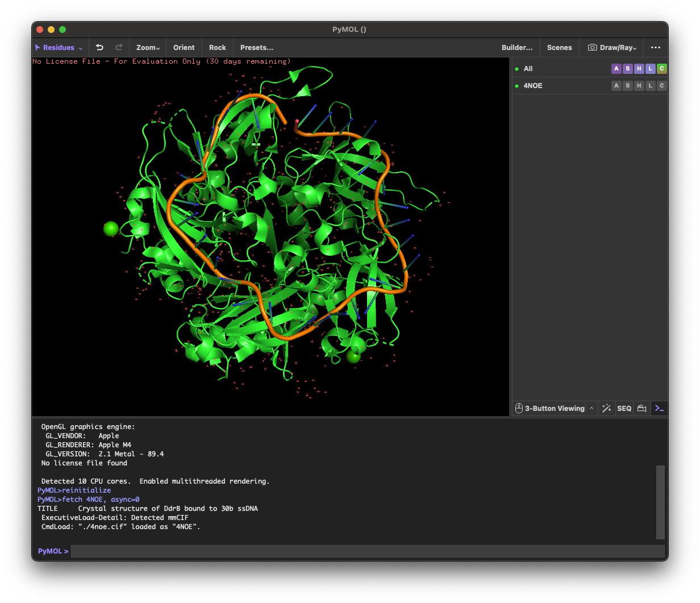Click the console output scrollbar

pos(660,502)
